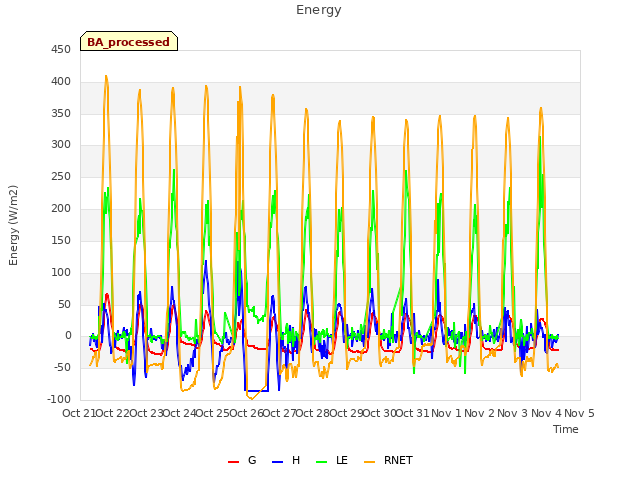Click the BA_processed label tag

click(129, 41)
